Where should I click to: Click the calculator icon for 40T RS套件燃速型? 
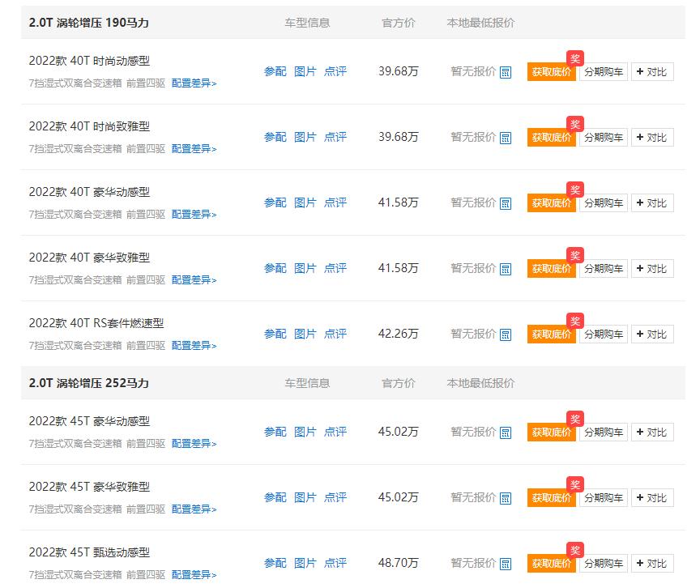pyautogui.click(x=505, y=333)
